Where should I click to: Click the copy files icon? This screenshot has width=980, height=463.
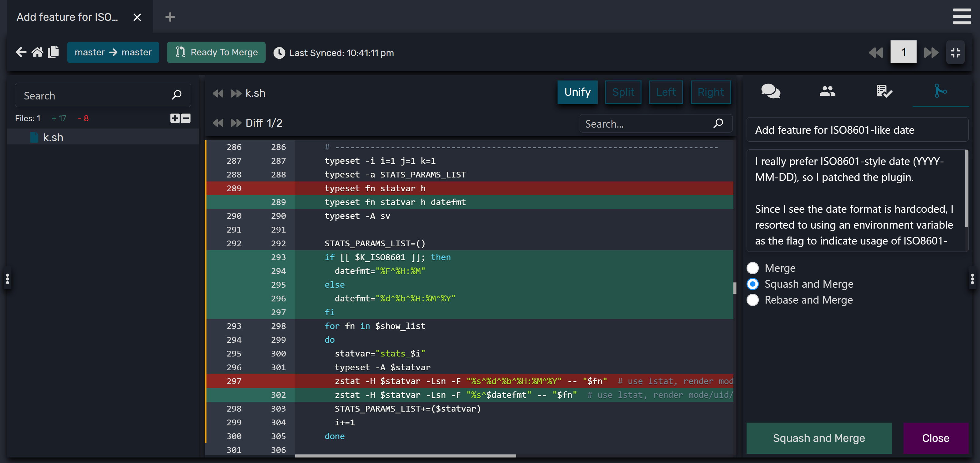[x=54, y=52]
